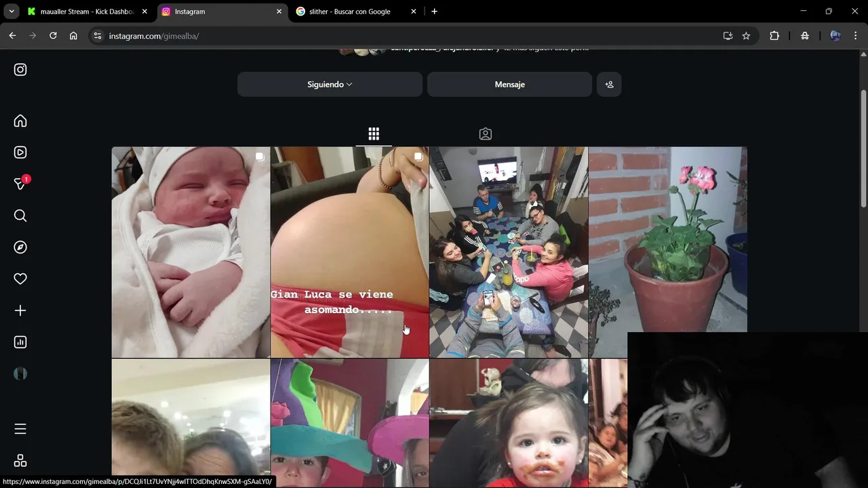Create a new post with plus icon

[20, 310]
